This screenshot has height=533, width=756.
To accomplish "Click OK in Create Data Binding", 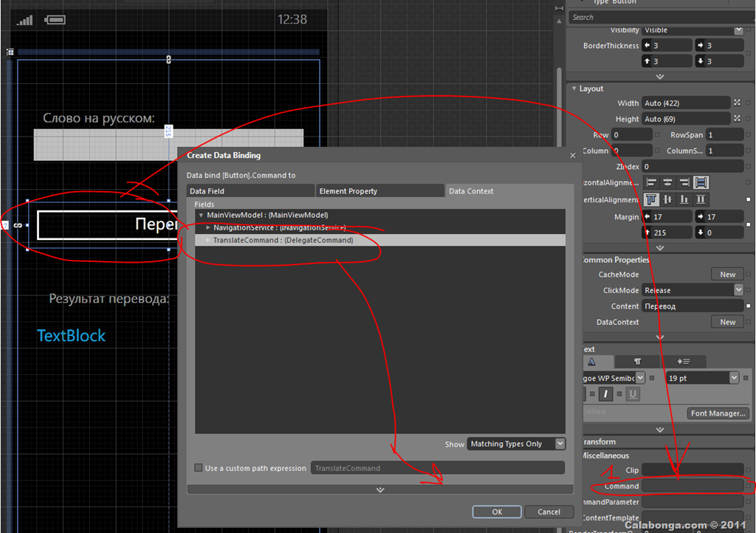I will pyautogui.click(x=497, y=512).
